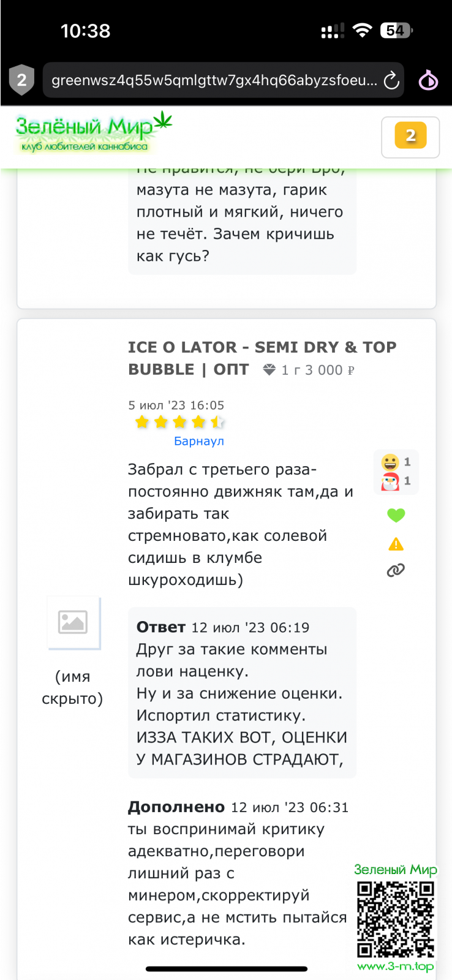Click the diamond icon beside the price

coord(269,369)
